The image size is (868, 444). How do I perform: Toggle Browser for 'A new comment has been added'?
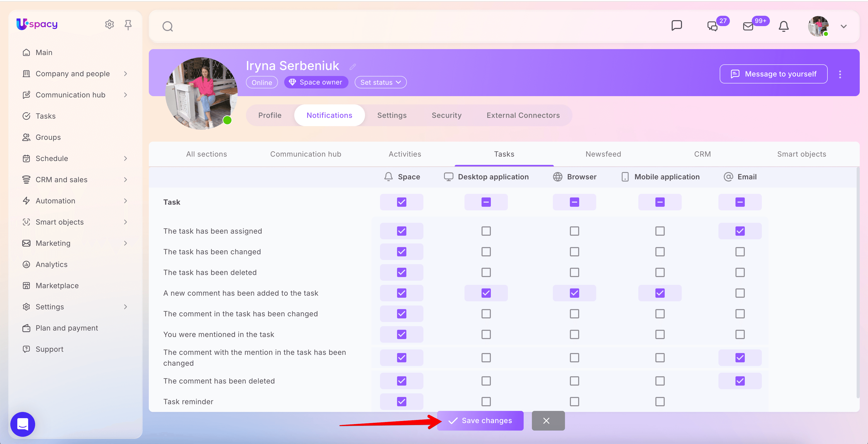tap(574, 293)
